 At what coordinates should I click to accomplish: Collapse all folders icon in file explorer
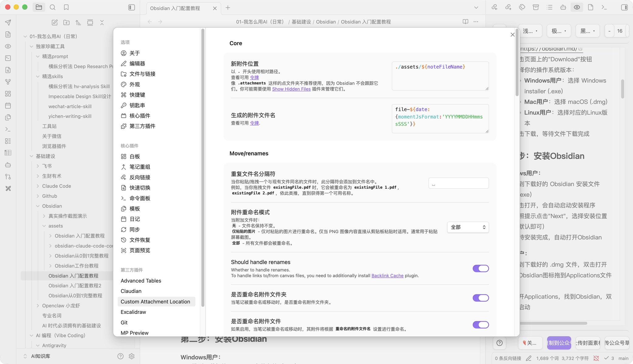102,23
